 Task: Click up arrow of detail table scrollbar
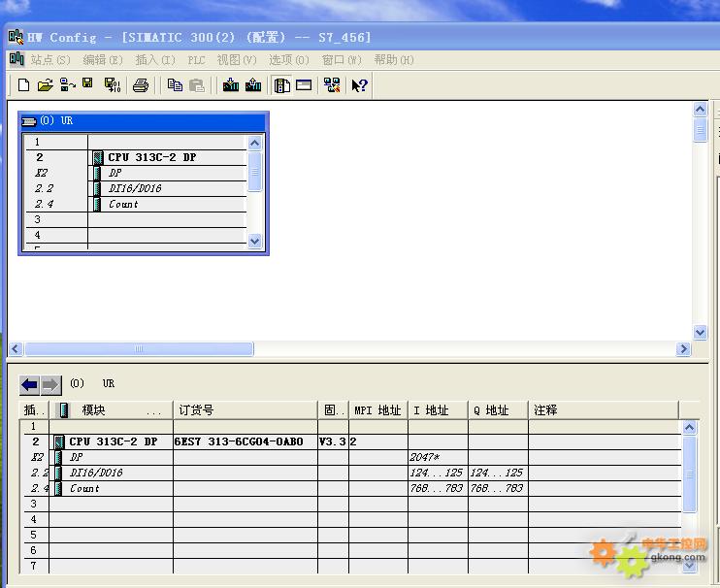(x=690, y=428)
